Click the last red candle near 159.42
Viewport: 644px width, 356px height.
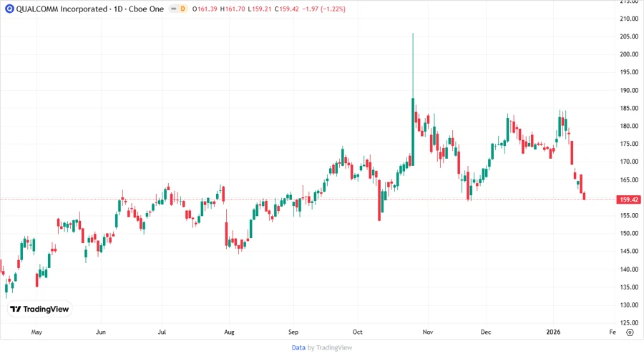(584, 196)
